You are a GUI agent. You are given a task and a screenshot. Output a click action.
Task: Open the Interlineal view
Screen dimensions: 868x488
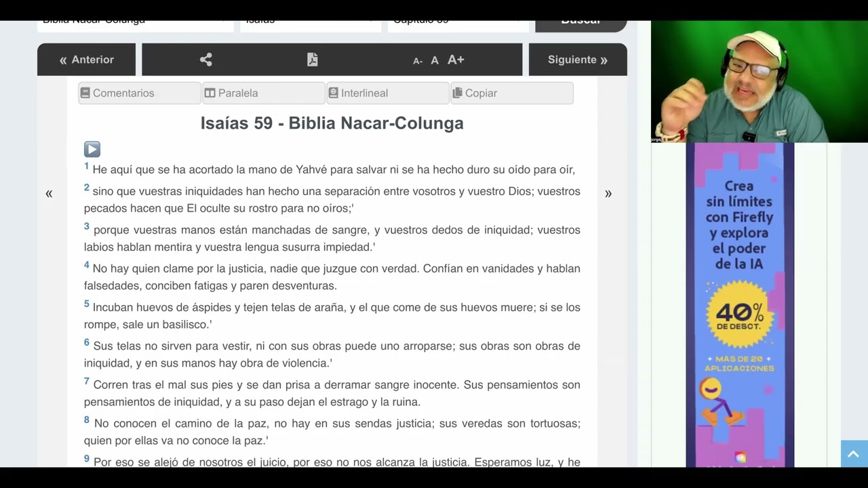point(387,93)
